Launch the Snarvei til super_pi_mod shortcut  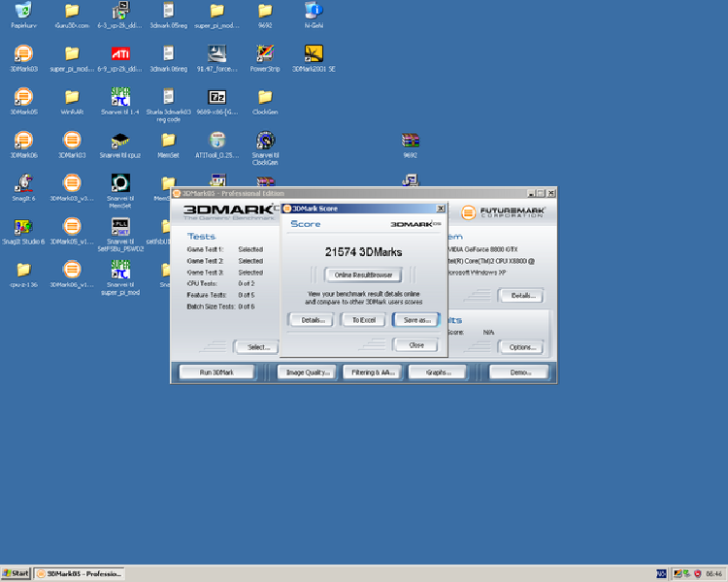tap(120, 278)
